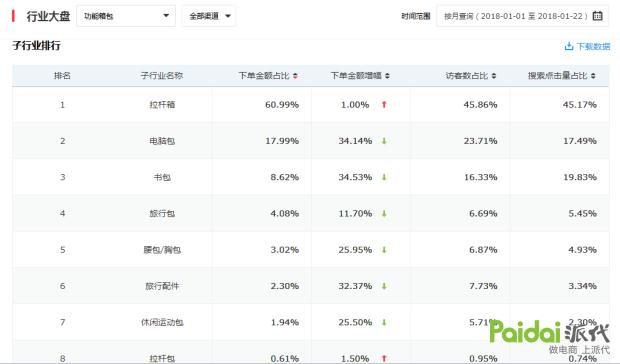
Task: Click the green down arrow beside 25.95%
Action: (384, 250)
